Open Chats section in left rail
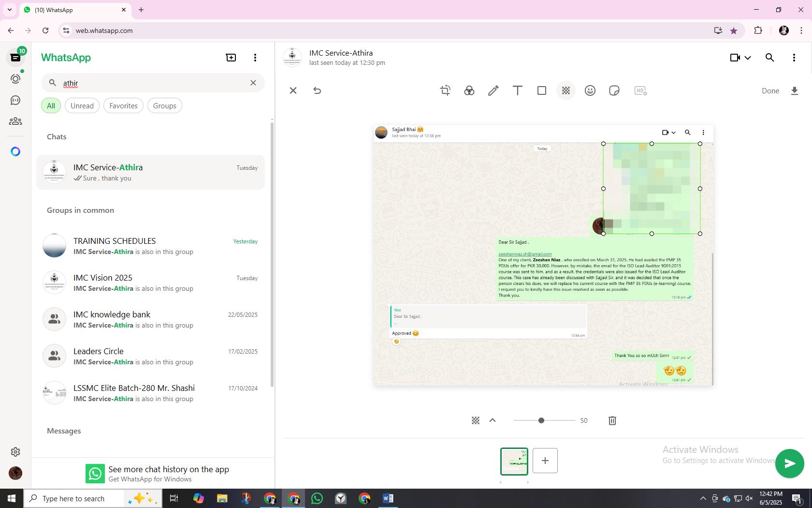812x508 pixels. 15,58
